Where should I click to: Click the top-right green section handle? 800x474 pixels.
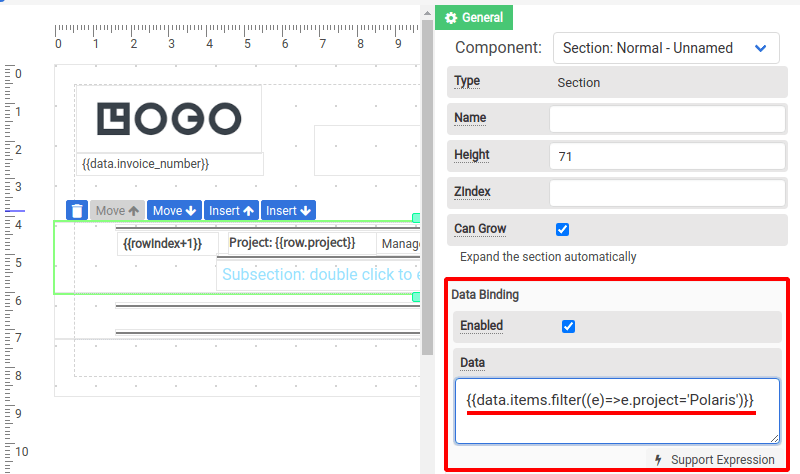416,218
